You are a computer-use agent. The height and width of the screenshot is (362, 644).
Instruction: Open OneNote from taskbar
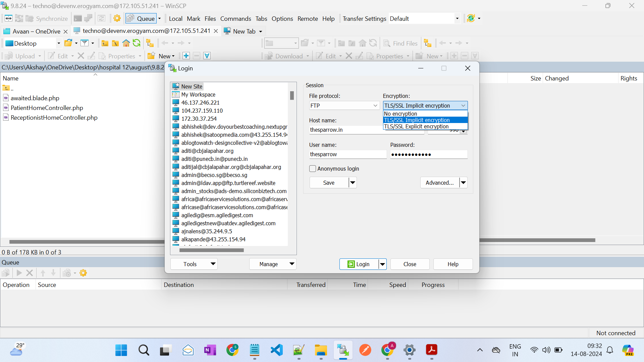pyautogui.click(x=210, y=350)
